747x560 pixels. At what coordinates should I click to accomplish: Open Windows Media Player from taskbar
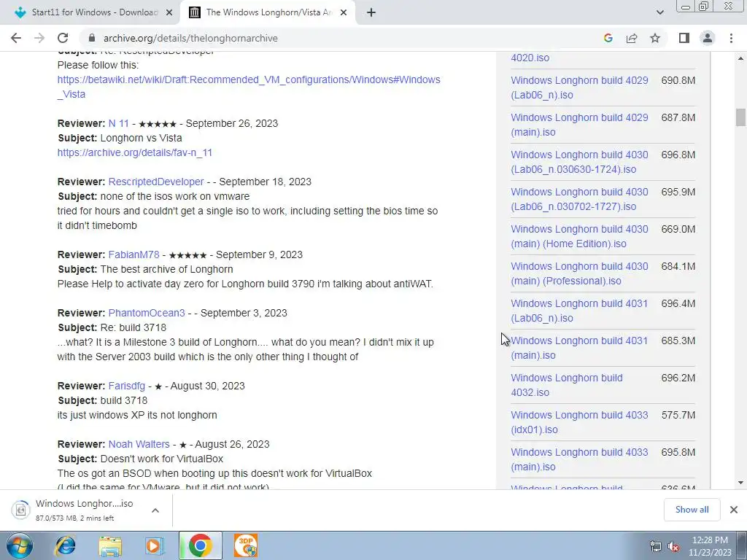154,545
